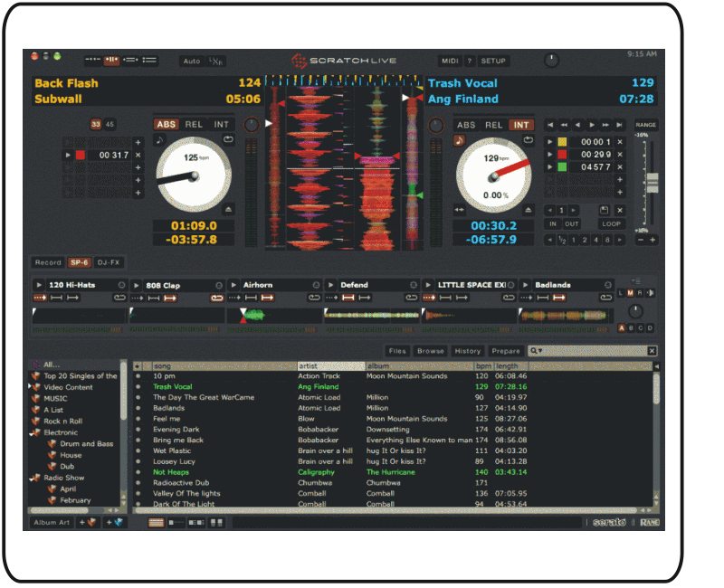Set left deck to REL mode
724x588 pixels.
pyautogui.click(x=194, y=125)
